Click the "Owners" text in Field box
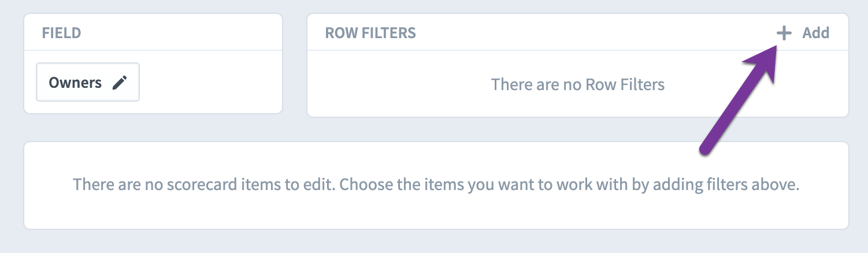This screenshot has width=868, height=253. (75, 83)
